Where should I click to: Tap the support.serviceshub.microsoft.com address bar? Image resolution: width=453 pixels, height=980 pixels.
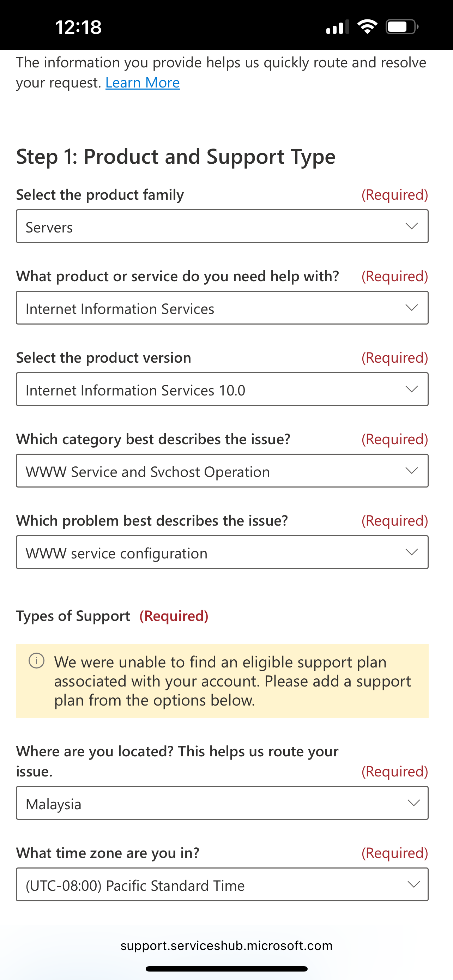click(226, 945)
